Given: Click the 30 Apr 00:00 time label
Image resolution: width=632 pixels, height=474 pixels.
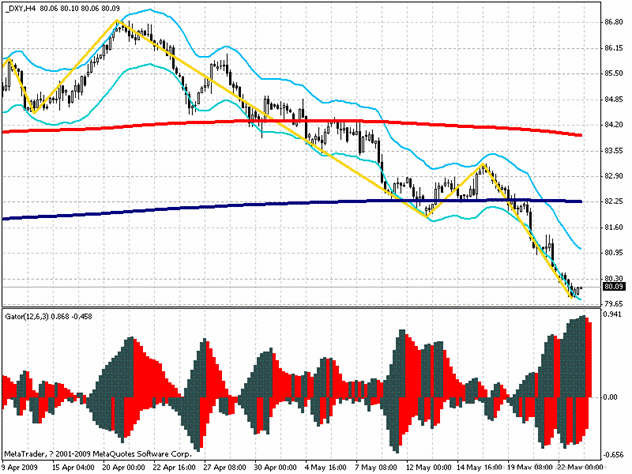Looking at the screenshot, I should click(276, 468).
